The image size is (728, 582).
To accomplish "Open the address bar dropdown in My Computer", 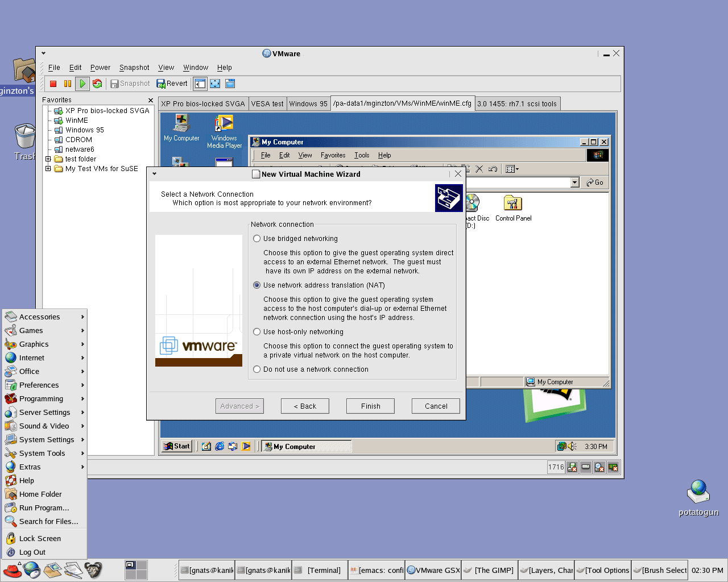I will click(x=574, y=182).
